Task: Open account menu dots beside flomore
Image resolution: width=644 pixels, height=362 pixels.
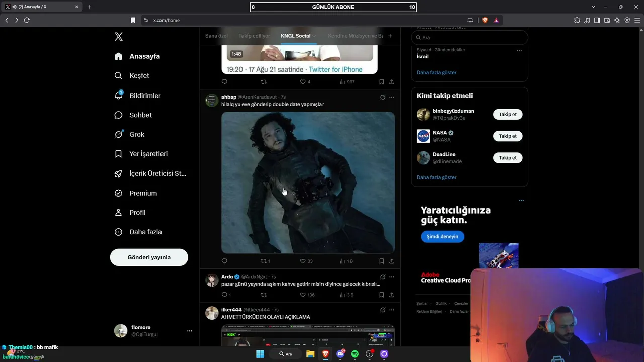Action: (x=190, y=331)
